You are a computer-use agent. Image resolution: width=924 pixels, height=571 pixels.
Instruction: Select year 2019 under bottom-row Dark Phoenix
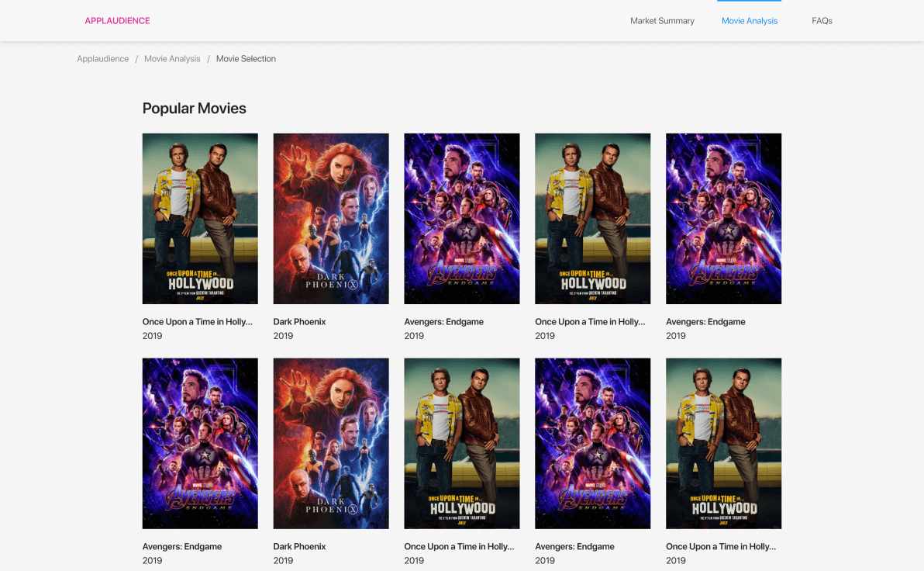(283, 560)
